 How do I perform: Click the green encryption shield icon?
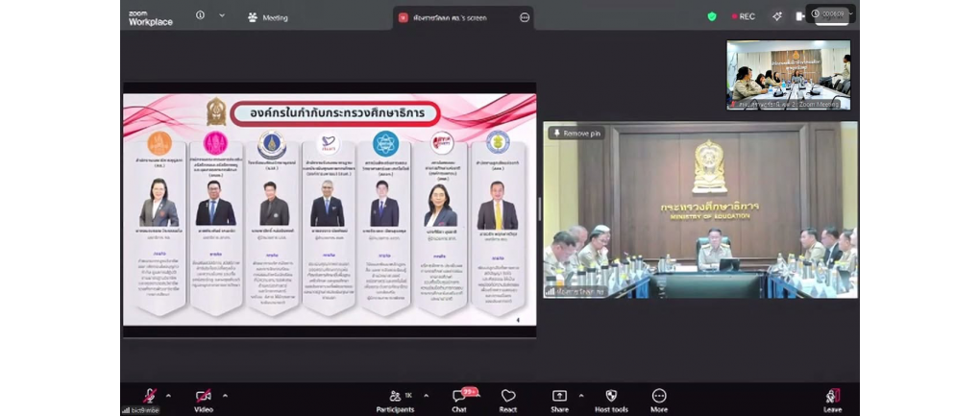[x=712, y=16]
